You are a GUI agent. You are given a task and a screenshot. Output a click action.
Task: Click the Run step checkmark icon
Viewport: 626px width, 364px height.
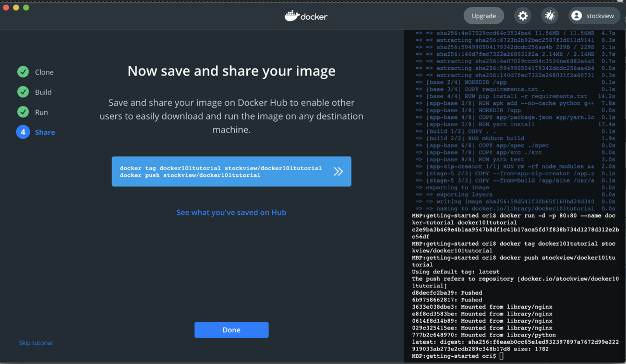23,112
